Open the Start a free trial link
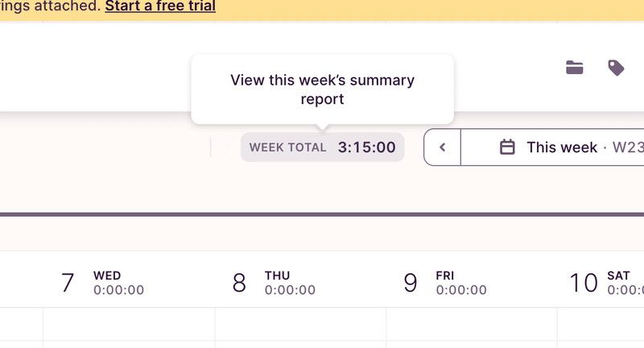This screenshot has width=644, height=348. pyautogui.click(x=160, y=6)
